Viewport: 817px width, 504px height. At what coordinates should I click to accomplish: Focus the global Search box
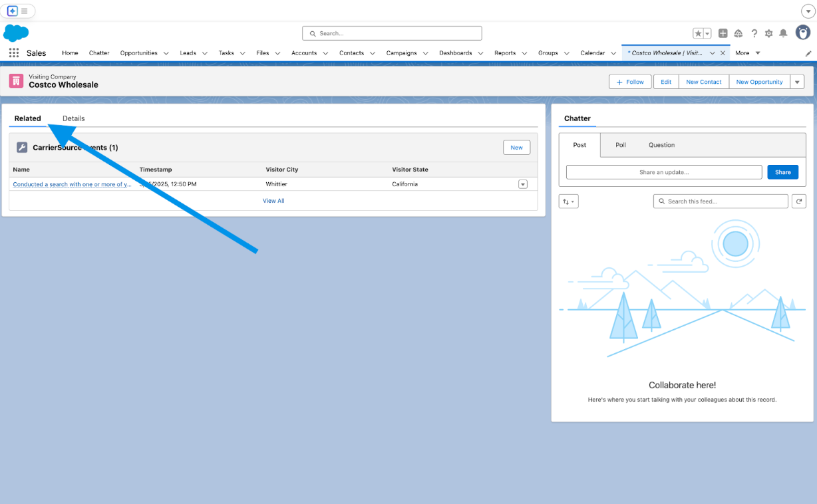(392, 33)
